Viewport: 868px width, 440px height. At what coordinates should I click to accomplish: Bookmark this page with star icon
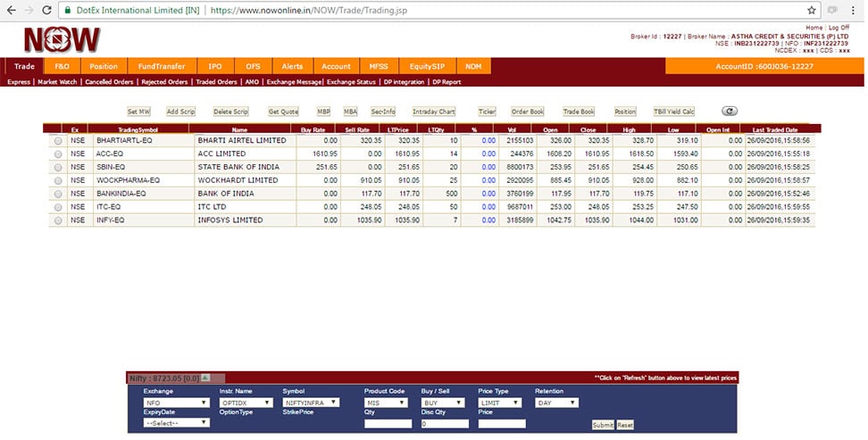[x=811, y=10]
